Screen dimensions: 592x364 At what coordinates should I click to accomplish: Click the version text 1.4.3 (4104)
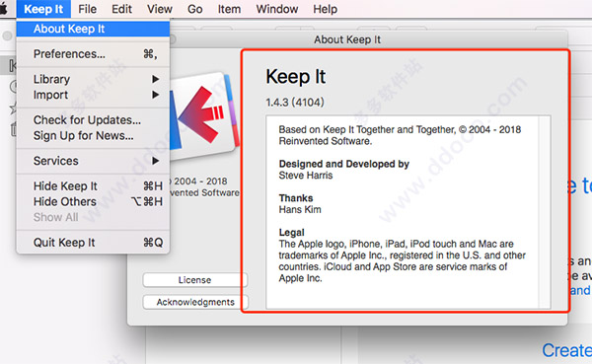coord(295,103)
